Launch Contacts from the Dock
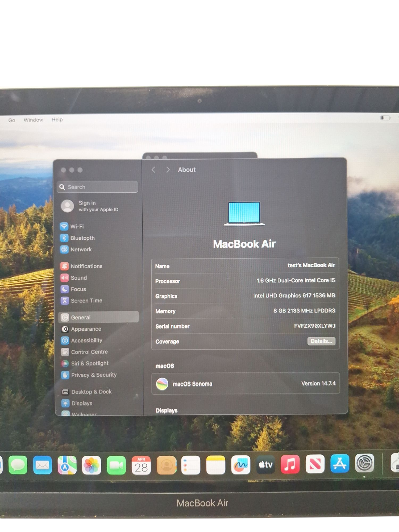 (167, 465)
